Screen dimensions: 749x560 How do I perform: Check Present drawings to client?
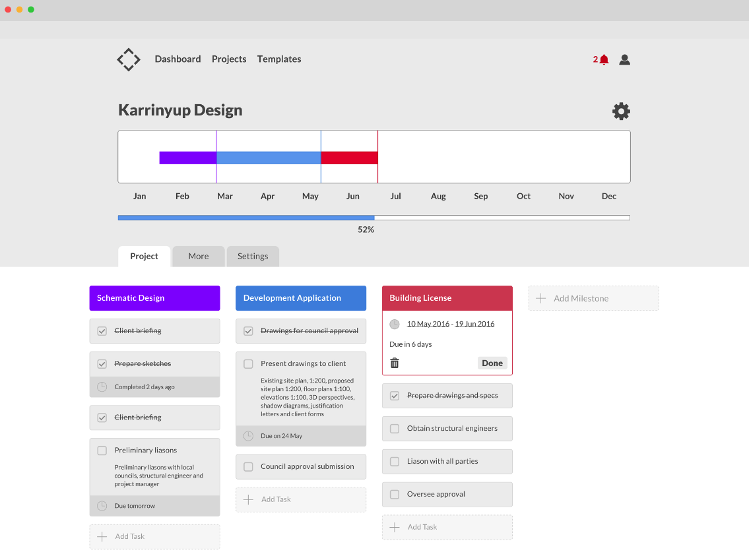point(248,364)
